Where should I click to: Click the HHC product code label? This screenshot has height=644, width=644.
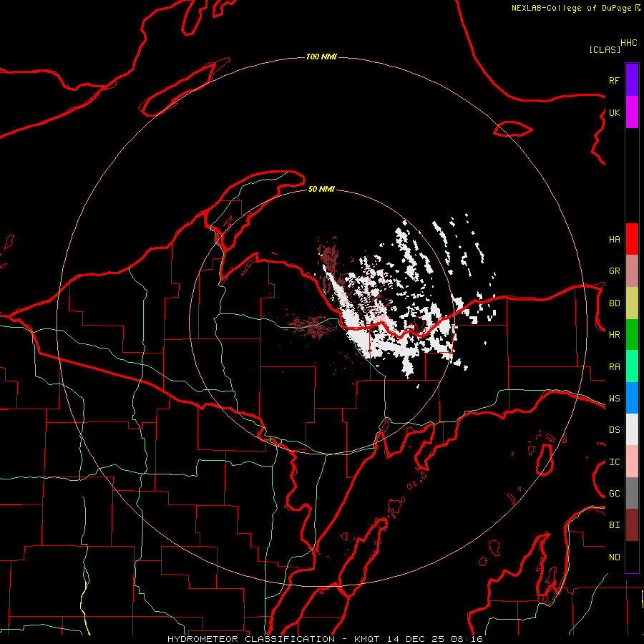(628, 43)
